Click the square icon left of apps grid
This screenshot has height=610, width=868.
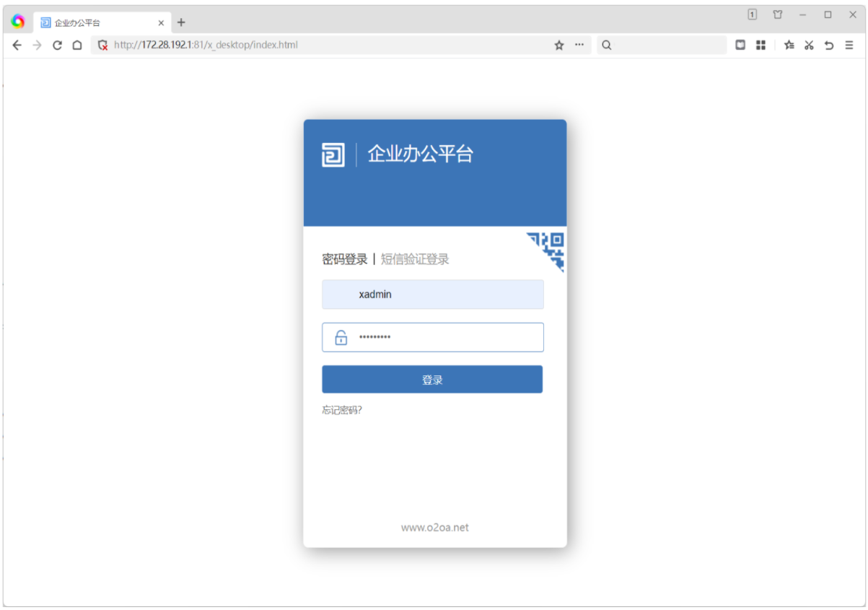click(x=740, y=45)
